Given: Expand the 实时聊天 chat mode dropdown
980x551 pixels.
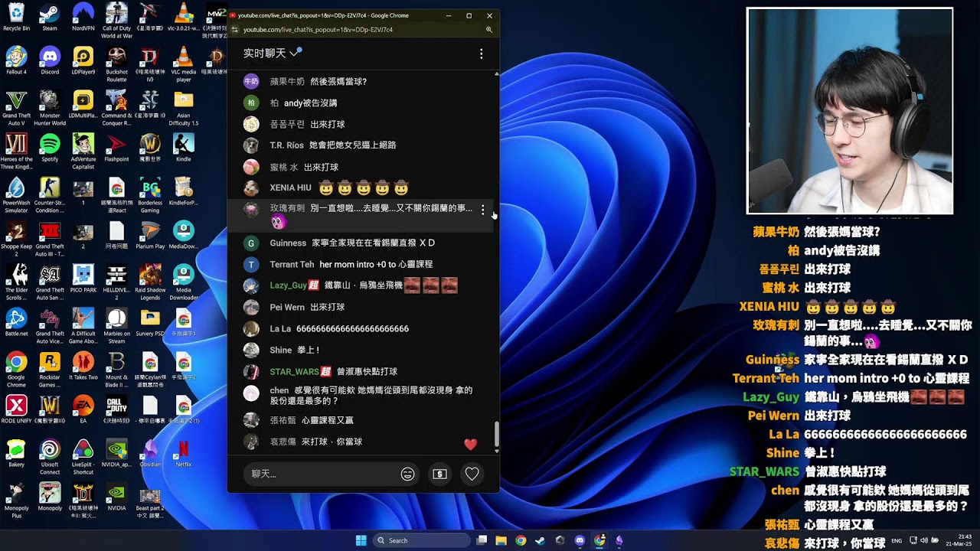Looking at the screenshot, I should (273, 54).
